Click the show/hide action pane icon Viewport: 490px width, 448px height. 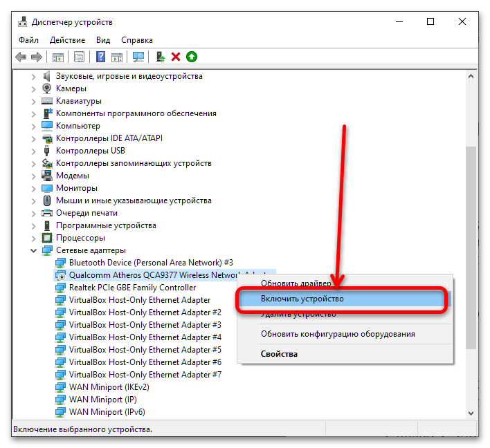(117, 57)
